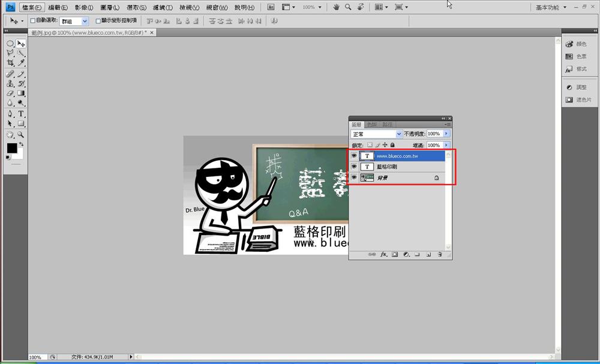Viewport: 600px width, 364px height.
Task: Select the Blur tool
Action: point(10,103)
